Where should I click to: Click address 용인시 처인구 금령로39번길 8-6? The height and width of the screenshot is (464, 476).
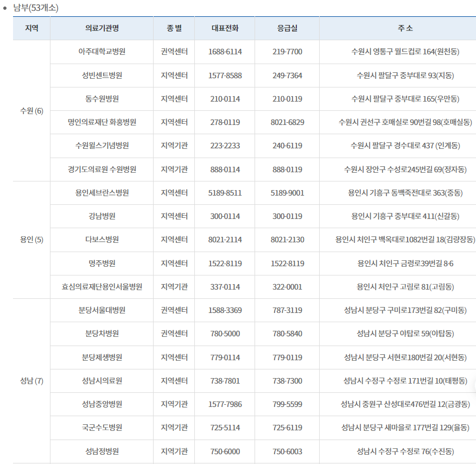click(x=405, y=263)
